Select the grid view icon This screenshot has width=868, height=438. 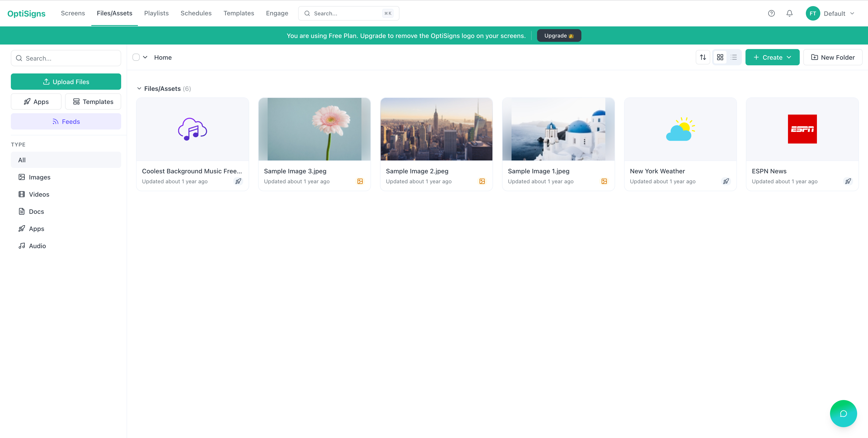click(720, 57)
